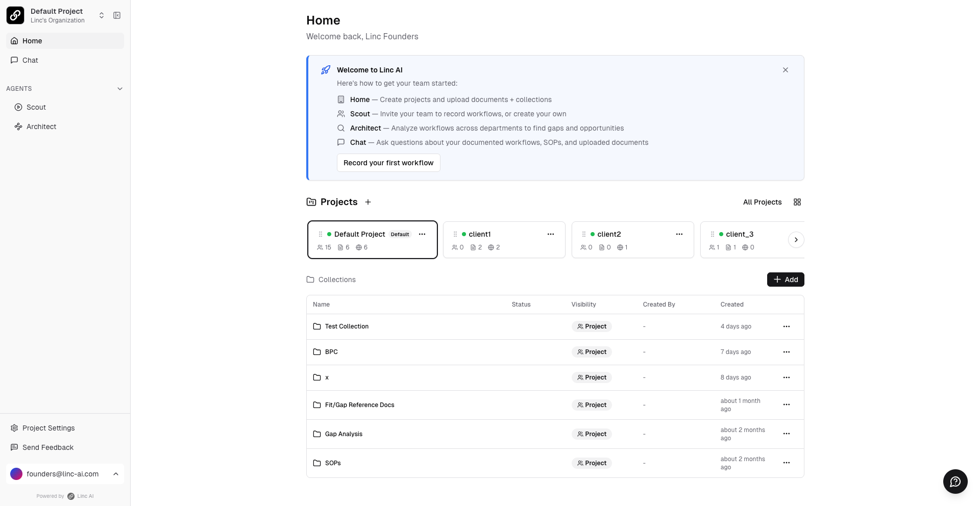Expand the founders@linc-ai.com account menu

click(116, 474)
